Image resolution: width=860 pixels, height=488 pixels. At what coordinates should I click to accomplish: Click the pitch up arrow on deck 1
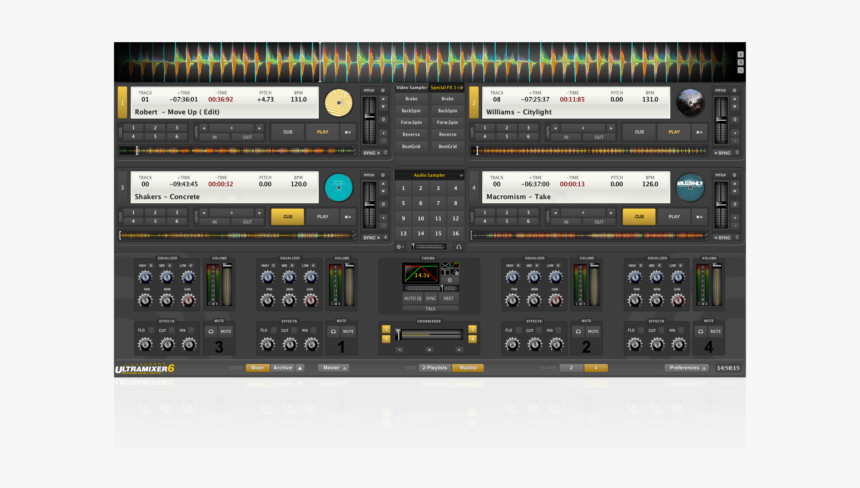pos(383,99)
